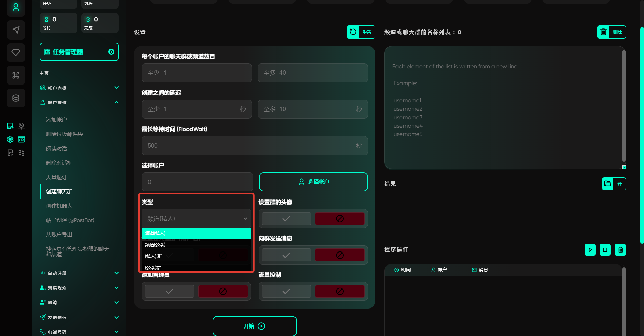644x336 pixels.
Task: Click the diamond icon in left rail
Action: [16, 53]
